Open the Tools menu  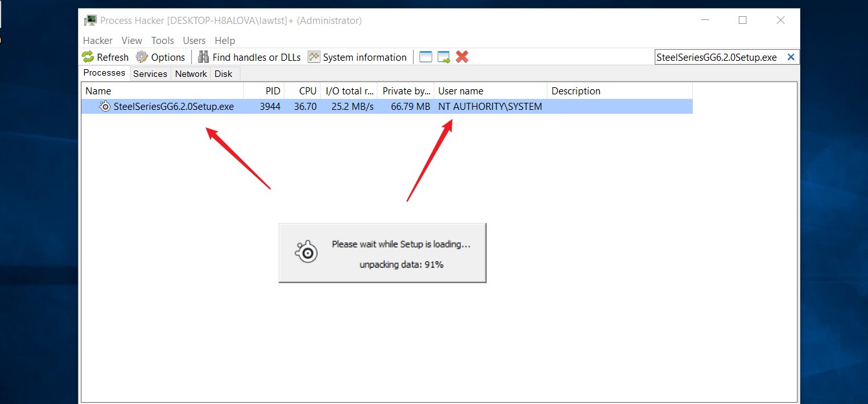(163, 40)
